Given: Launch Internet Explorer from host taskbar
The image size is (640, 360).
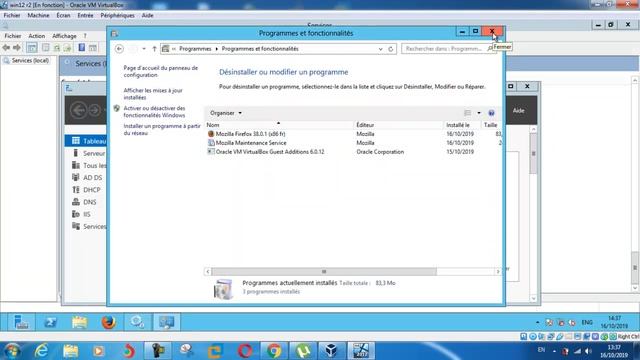Looking at the screenshot, I should 41,351.
